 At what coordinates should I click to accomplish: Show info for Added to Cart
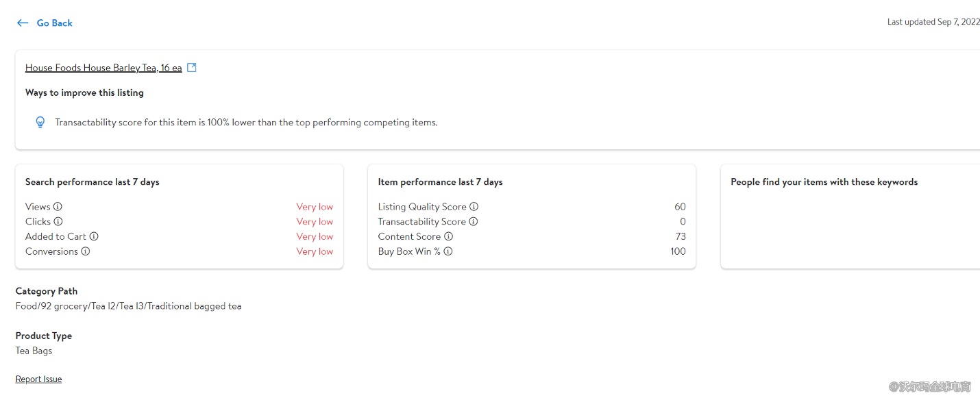94,237
